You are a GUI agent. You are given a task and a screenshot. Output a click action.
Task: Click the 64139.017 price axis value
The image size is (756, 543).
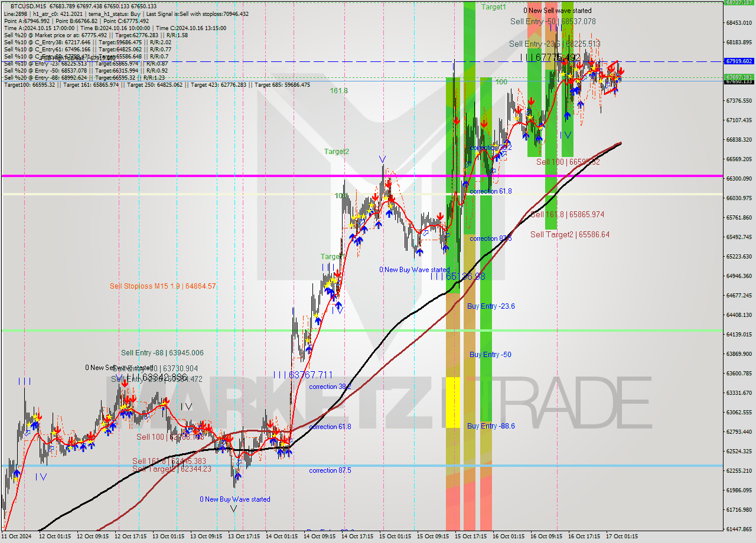pos(739,334)
